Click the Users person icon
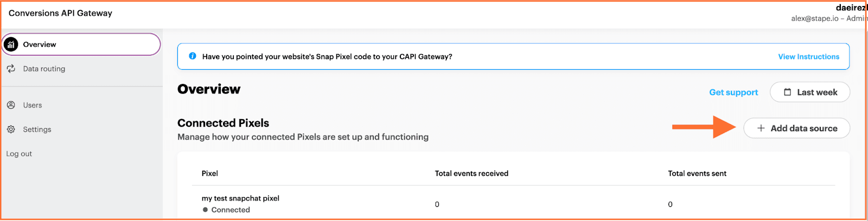 tap(11, 105)
